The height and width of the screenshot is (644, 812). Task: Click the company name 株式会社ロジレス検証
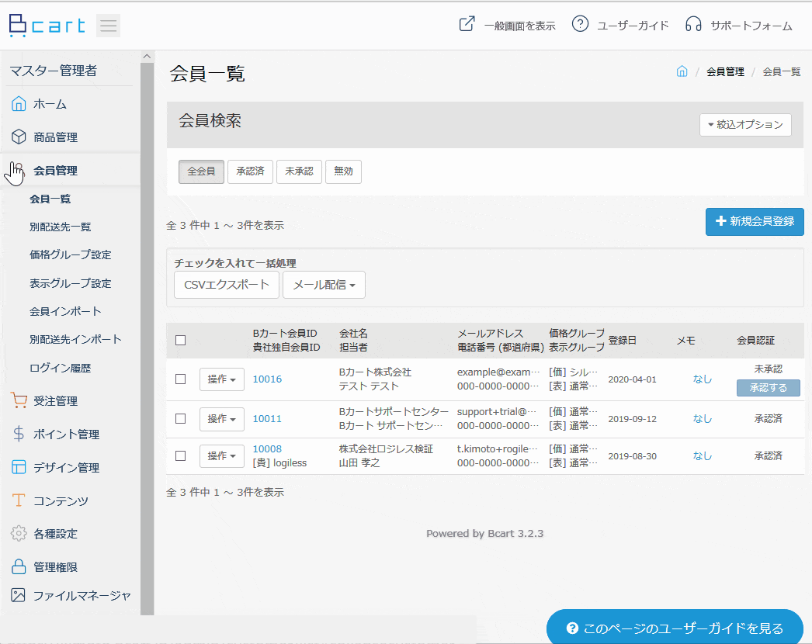coord(386,448)
